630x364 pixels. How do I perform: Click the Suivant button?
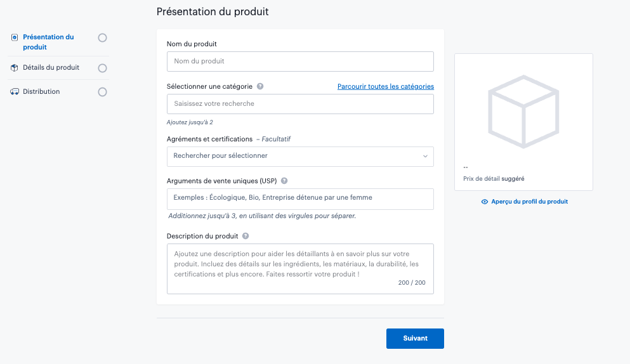pos(415,339)
